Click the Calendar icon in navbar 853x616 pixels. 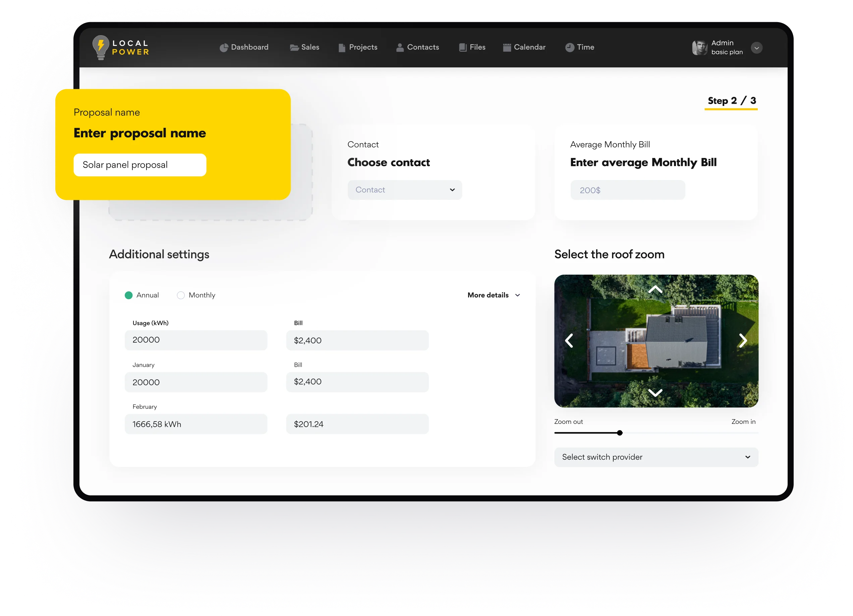tap(507, 47)
